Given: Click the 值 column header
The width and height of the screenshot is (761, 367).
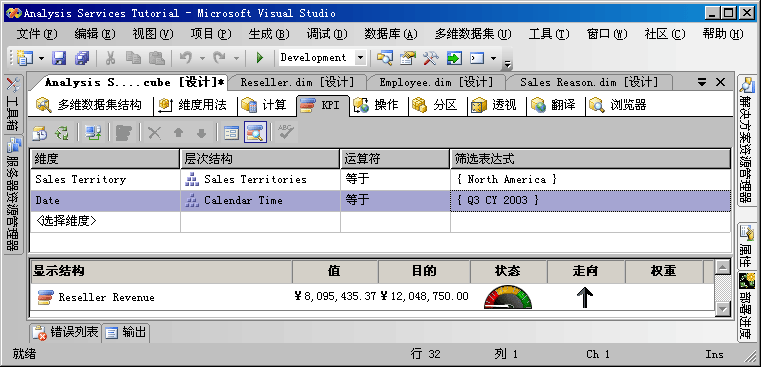Looking at the screenshot, I should pyautogui.click(x=335, y=271).
